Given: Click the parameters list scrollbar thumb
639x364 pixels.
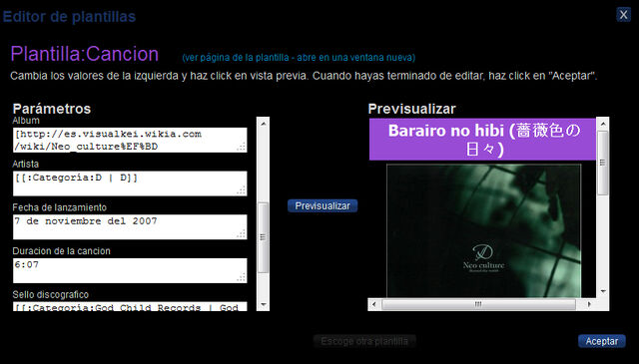Looking at the screenshot, I should pyautogui.click(x=263, y=237).
